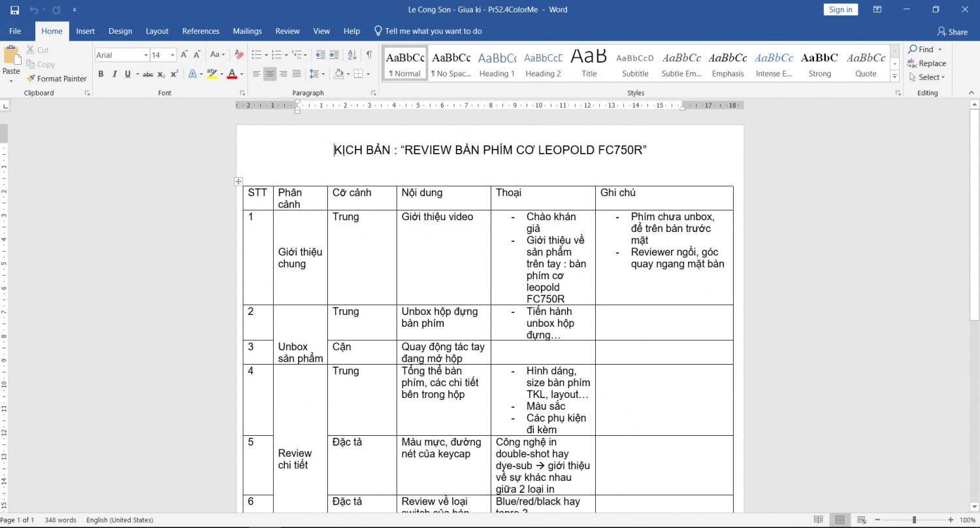Toggle italic formatting

click(114, 74)
